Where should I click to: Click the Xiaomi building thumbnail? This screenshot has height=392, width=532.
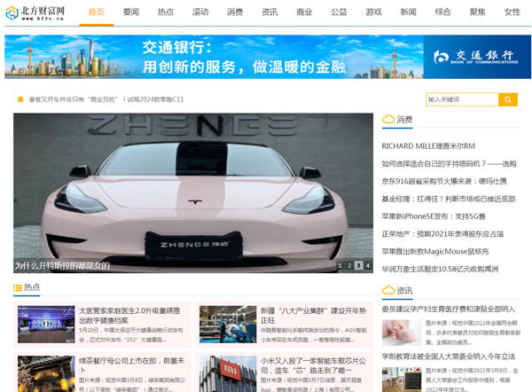click(x=228, y=374)
